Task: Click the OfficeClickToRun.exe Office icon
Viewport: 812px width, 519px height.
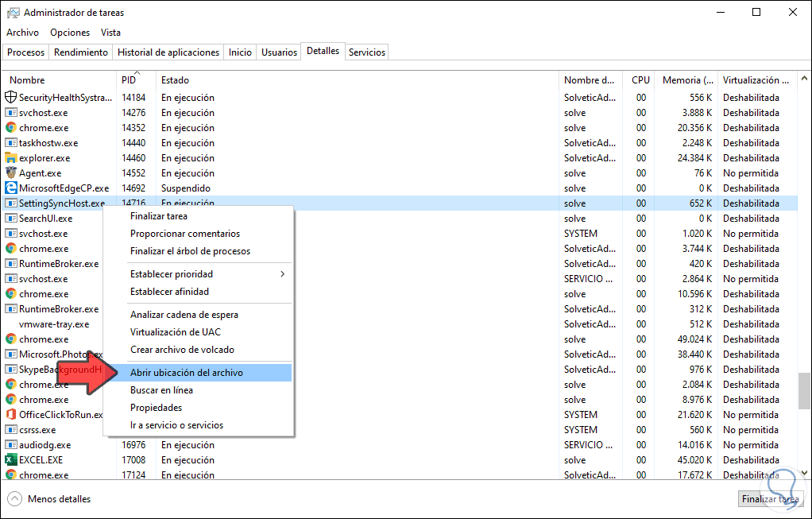Action: pos(11,414)
